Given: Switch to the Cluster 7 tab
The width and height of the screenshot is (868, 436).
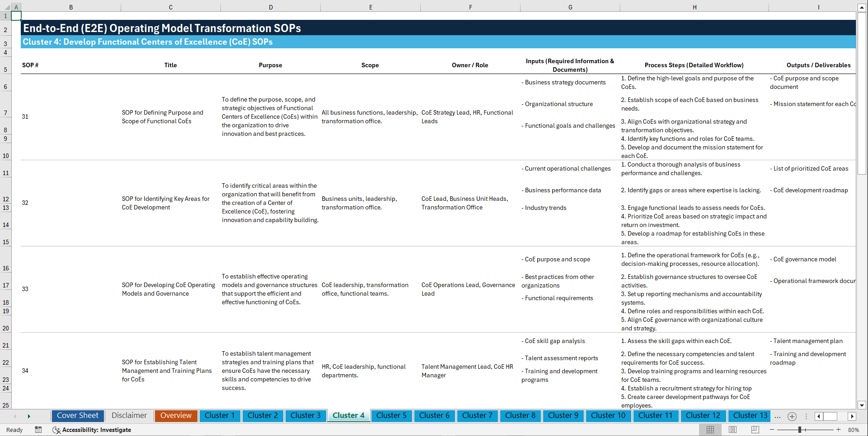Looking at the screenshot, I should click(477, 416).
